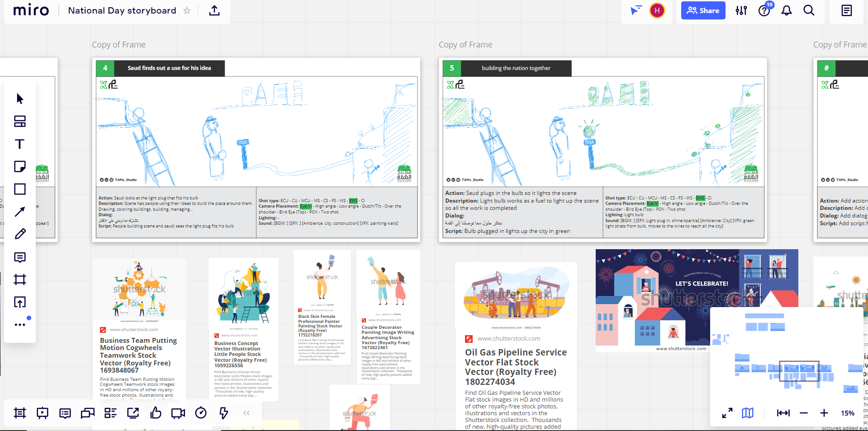Fit board to screen width icon
This screenshot has width=868, height=431.
tap(783, 413)
